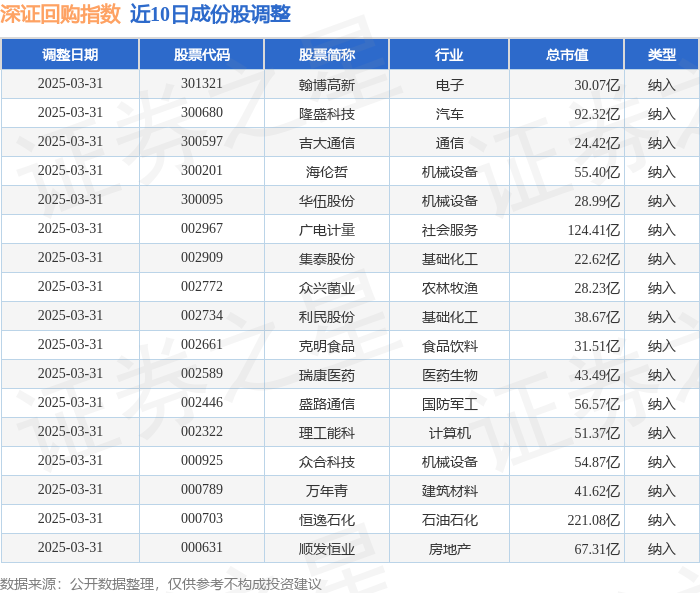The width and height of the screenshot is (700, 593).
Task: Click stock code 300680
Action: coord(202,113)
